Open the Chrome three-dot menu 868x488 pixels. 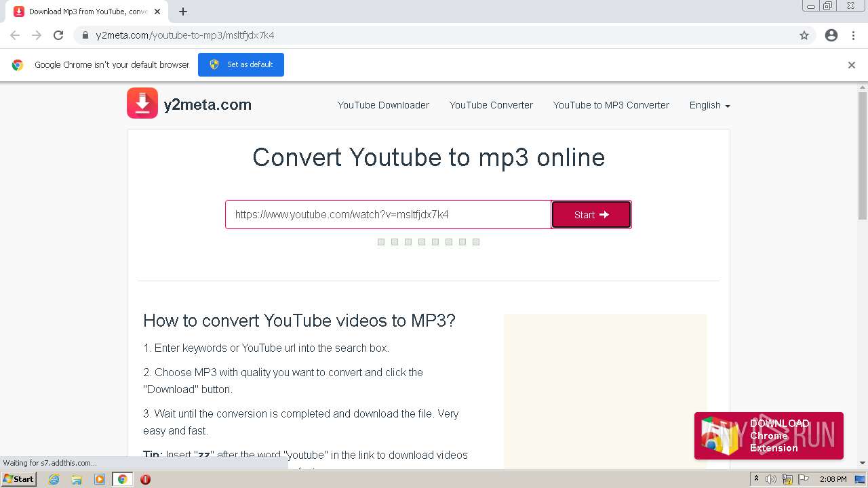pyautogui.click(x=854, y=35)
